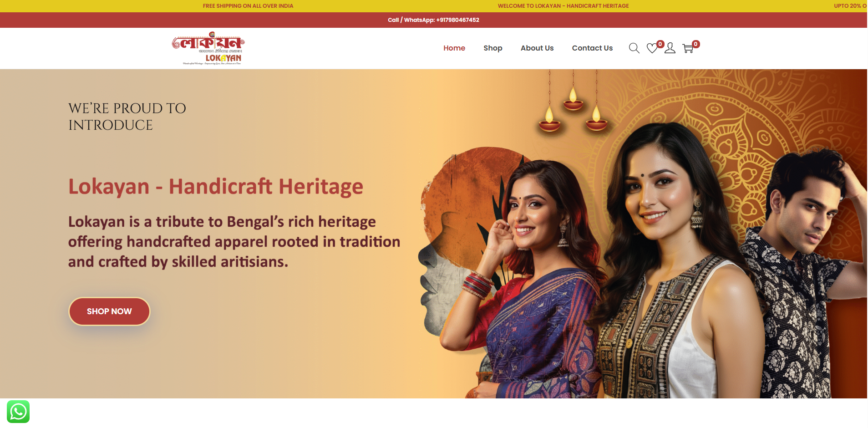Click the Lokayan - Handicraft Heritage heading

216,187
